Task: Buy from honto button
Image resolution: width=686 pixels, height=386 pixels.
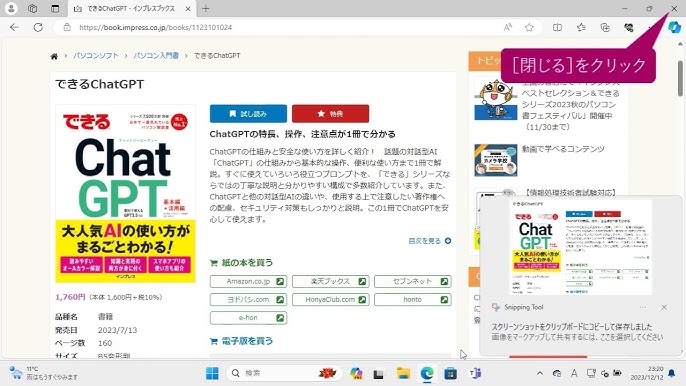Action: [x=413, y=300]
